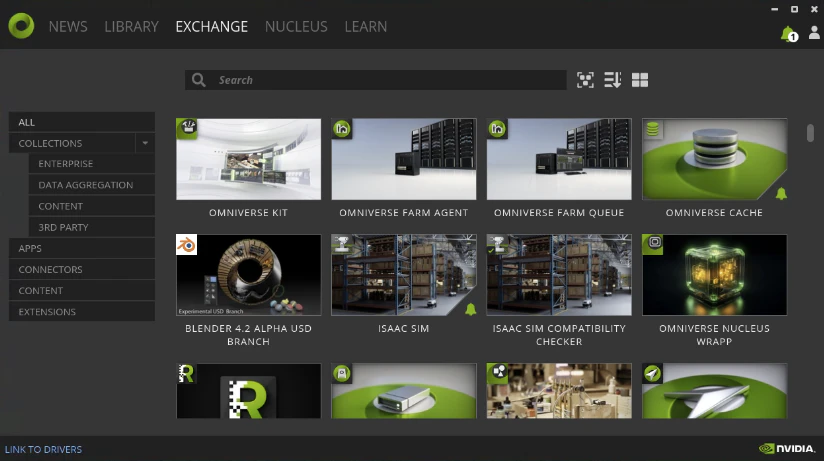The width and height of the screenshot is (824, 461).
Task: Click the Omniverse Cache title text
Action: click(x=714, y=212)
